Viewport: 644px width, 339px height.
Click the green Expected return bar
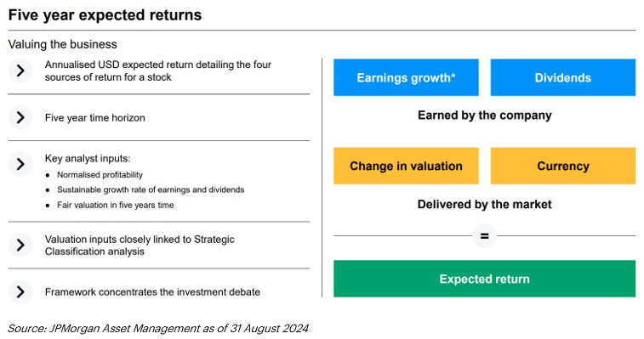[484, 279]
